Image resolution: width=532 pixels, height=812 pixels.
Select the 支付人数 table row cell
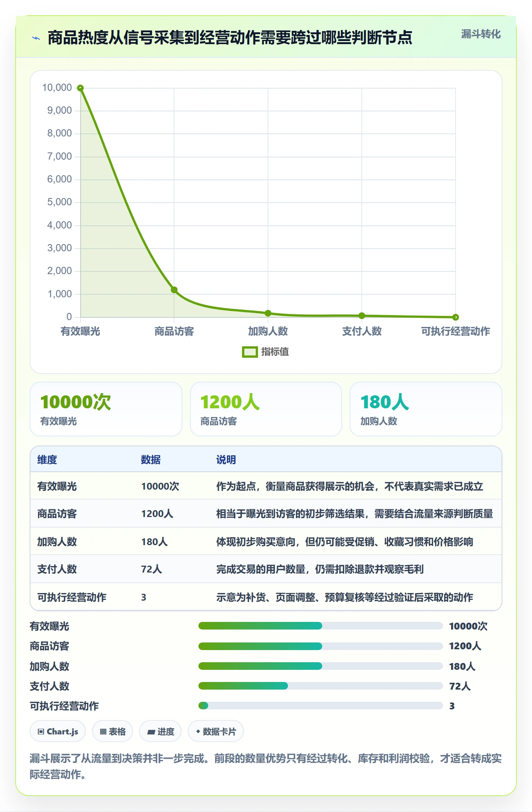57,569
